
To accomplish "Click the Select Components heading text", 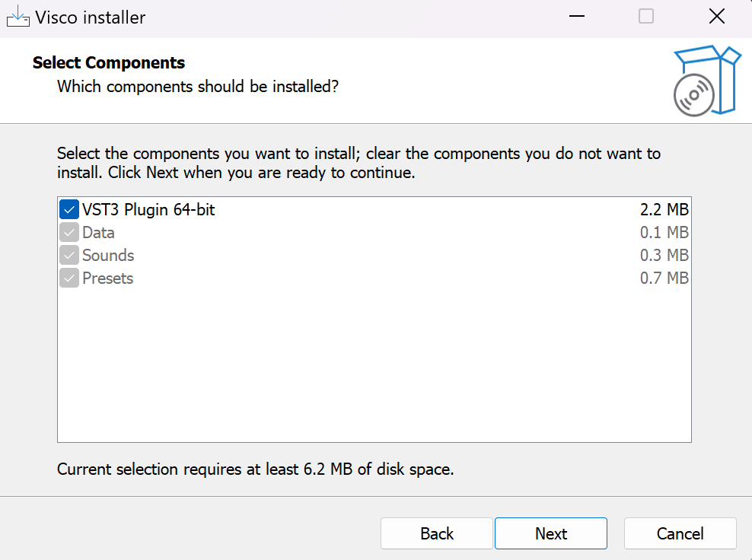I will pos(109,62).
